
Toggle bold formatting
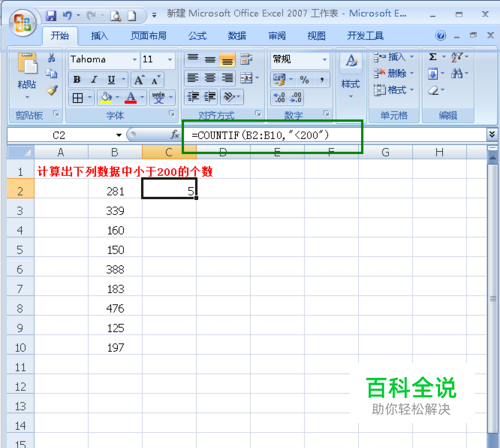tap(77, 80)
